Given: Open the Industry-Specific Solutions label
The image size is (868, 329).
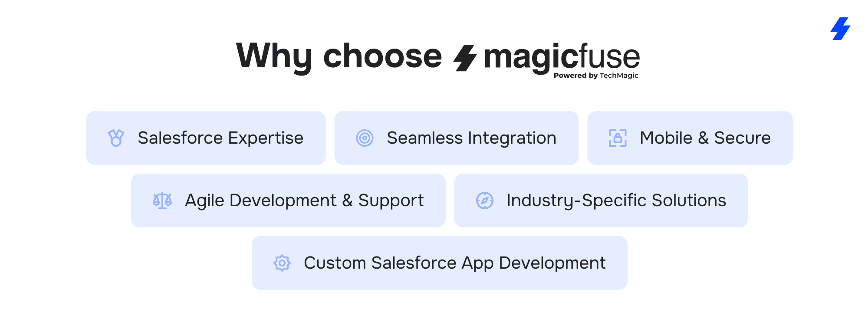Looking at the screenshot, I should (616, 201).
